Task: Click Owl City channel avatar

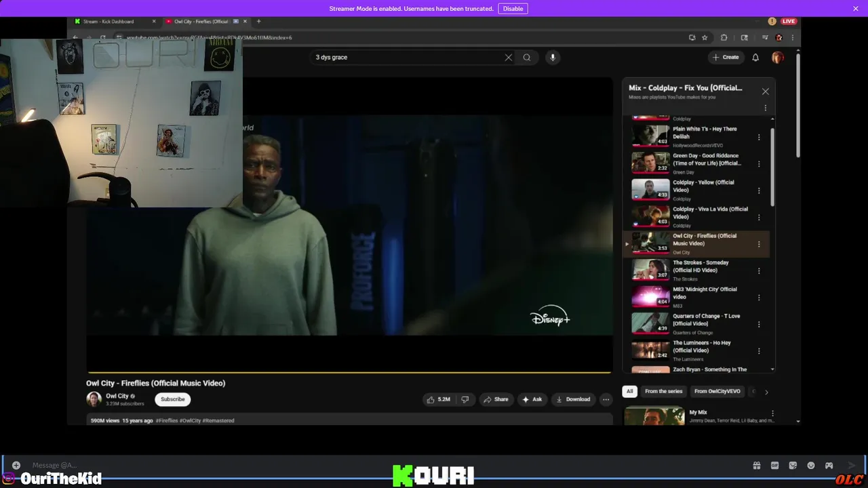Action: pos(94,399)
